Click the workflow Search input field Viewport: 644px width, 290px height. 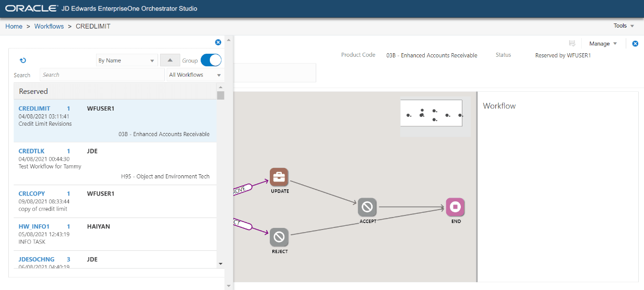pyautogui.click(x=102, y=75)
